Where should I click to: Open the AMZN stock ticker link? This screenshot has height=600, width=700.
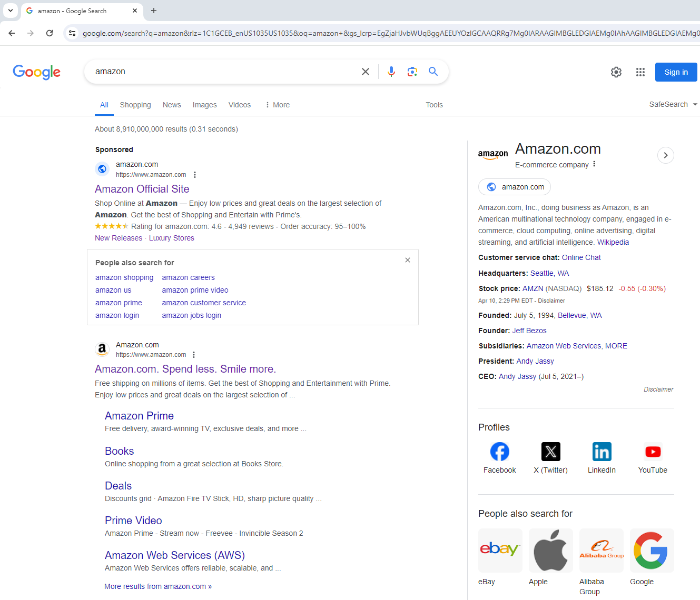click(x=533, y=288)
